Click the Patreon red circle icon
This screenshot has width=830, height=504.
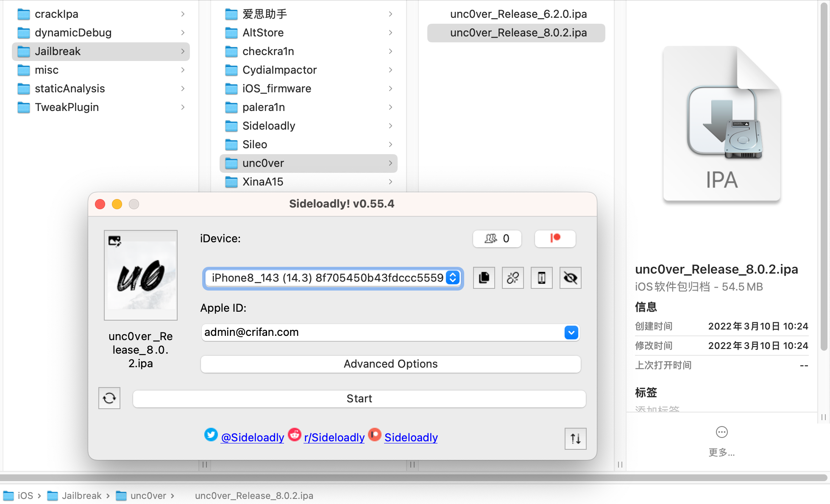555,238
